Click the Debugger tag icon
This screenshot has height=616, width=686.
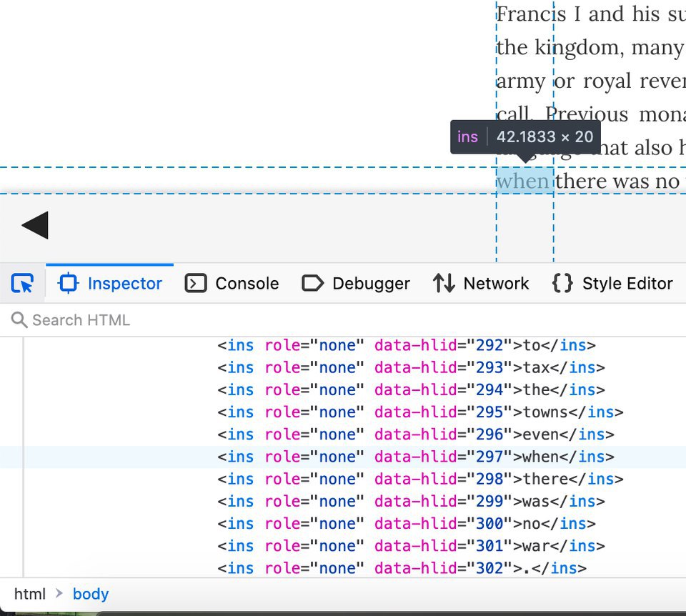(312, 283)
